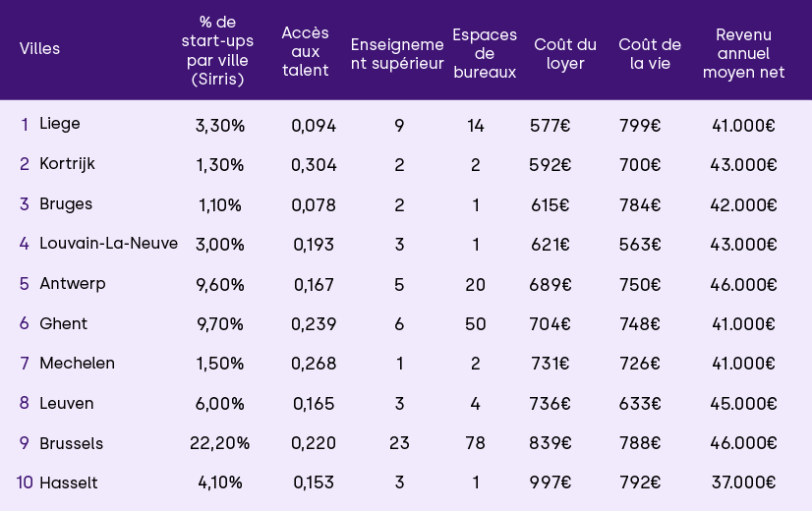812x511 pixels.
Task: Select the Kortrijk row label
Action: (x=67, y=164)
